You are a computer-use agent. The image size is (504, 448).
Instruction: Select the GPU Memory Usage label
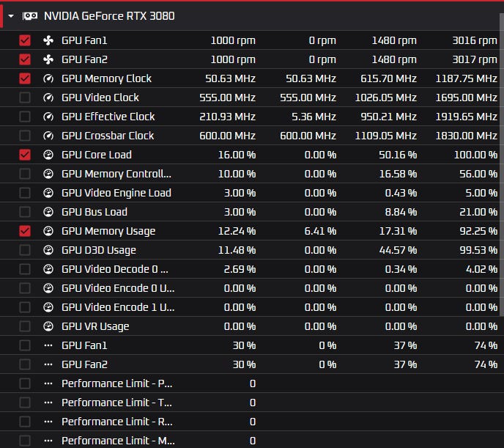click(108, 231)
